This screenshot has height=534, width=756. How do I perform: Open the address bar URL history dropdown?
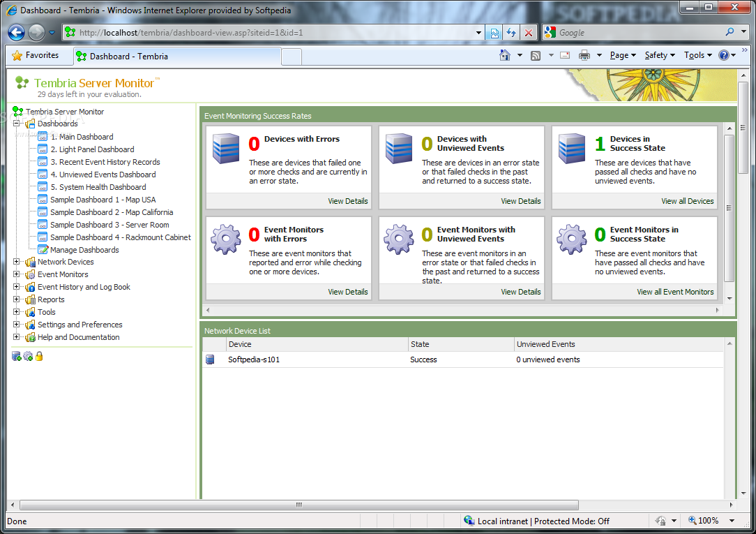(478, 33)
